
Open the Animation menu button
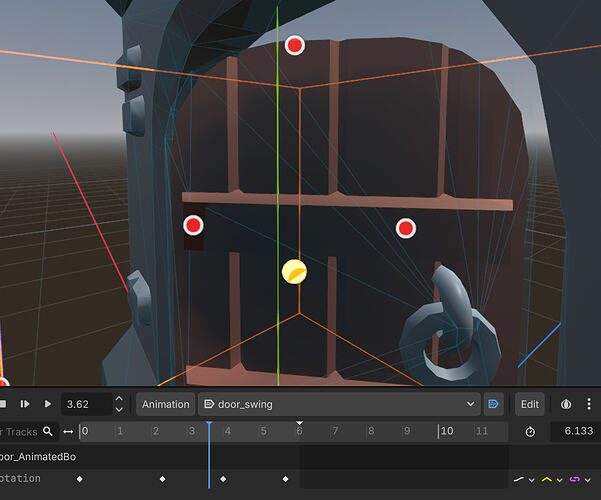[x=166, y=404]
